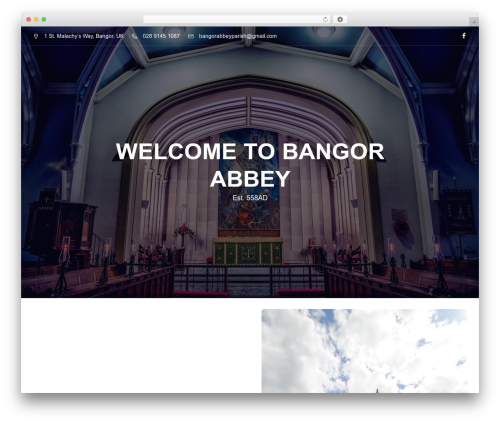
Task: Open the cloudy sky image thumbnail
Action: coord(364,351)
